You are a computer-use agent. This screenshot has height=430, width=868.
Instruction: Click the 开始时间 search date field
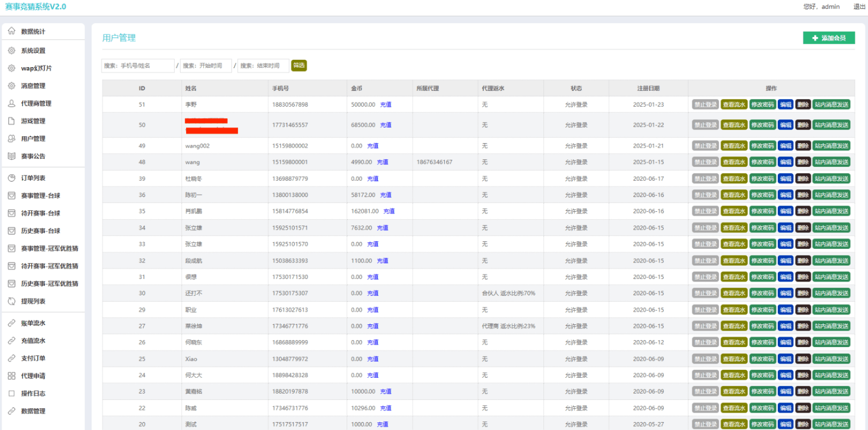pyautogui.click(x=206, y=66)
